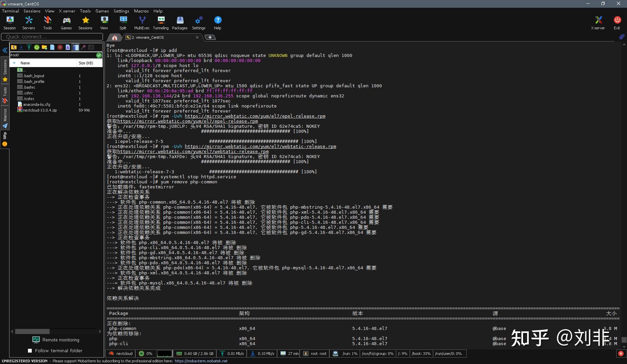Click the /root/ path field
The image size is (627, 364).
click(53, 55)
